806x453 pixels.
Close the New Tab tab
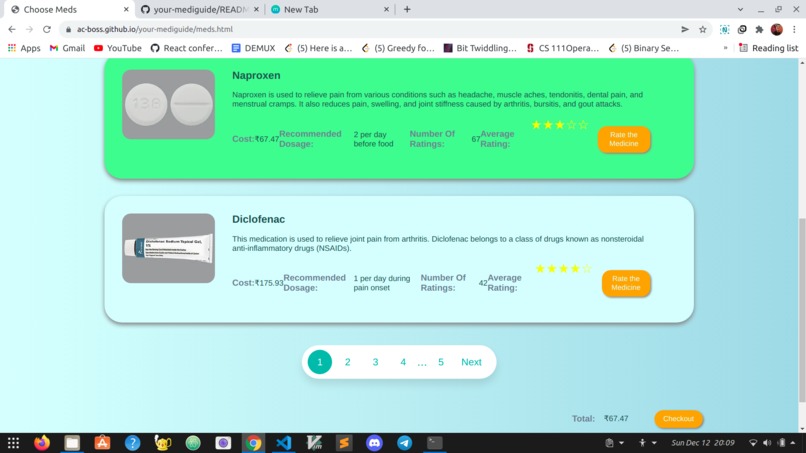(386, 9)
